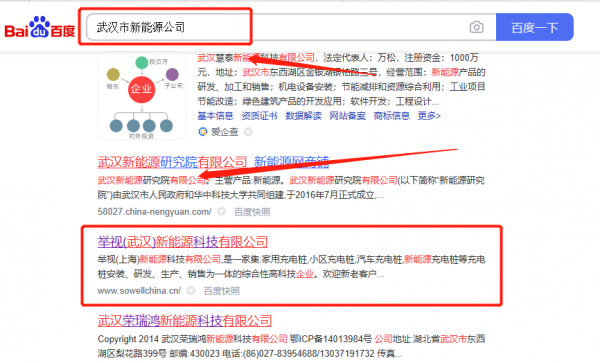Image resolution: width=600 pixels, height=363 pixels.
Task: Open the 资质证书 tab link
Action: click(259, 116)
